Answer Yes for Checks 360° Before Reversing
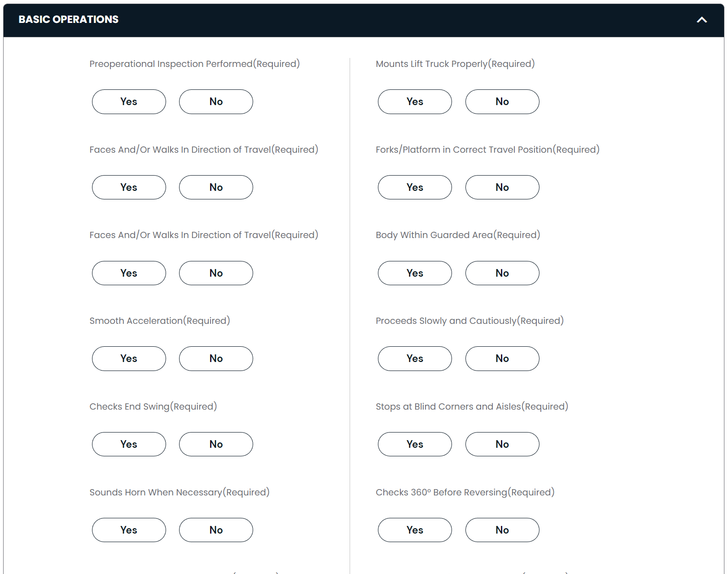This screenshot has width=728, height=574. coord(414,530)
